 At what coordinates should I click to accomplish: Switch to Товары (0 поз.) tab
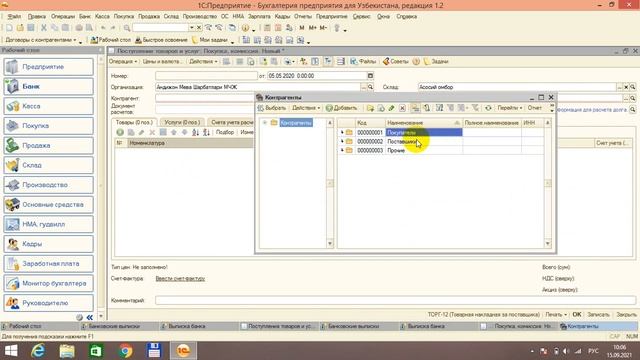(x=134, y=122)
